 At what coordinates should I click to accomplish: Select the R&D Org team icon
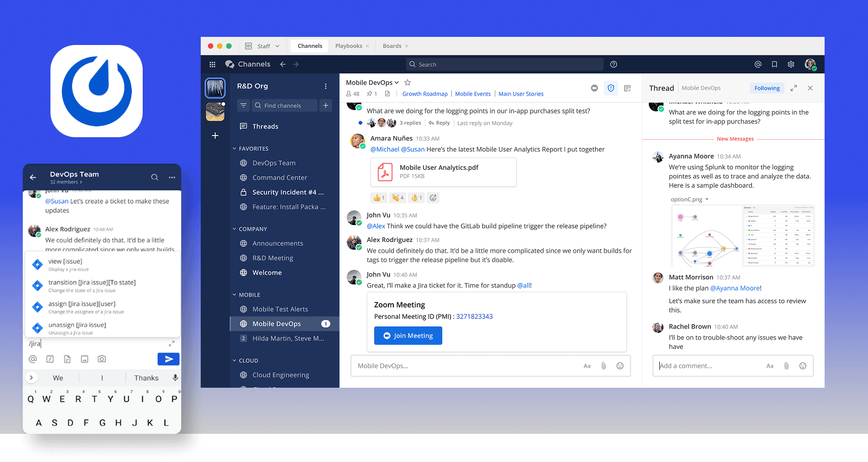click(215, 88)
